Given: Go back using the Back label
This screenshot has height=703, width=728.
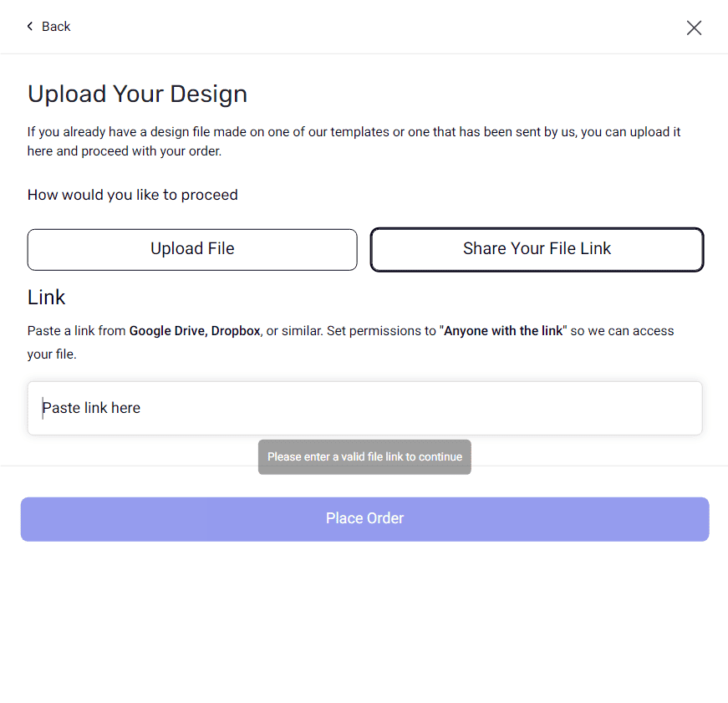Looking at the screenshot, I should (56, 27).
